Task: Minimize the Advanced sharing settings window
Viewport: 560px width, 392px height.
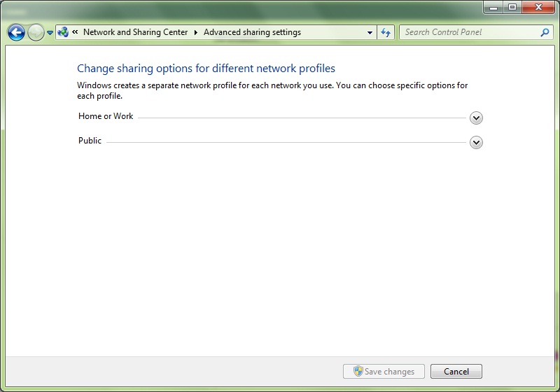Action: click(495, 7)
